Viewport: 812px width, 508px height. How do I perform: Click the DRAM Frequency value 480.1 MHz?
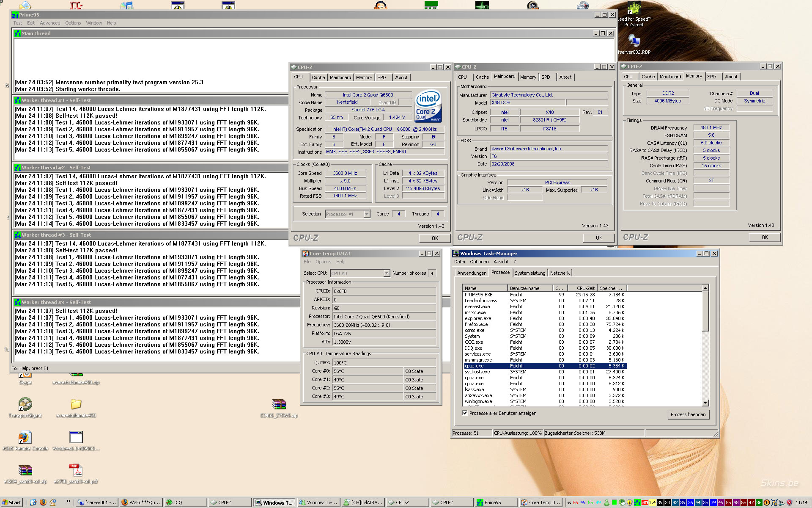(711, 127)
